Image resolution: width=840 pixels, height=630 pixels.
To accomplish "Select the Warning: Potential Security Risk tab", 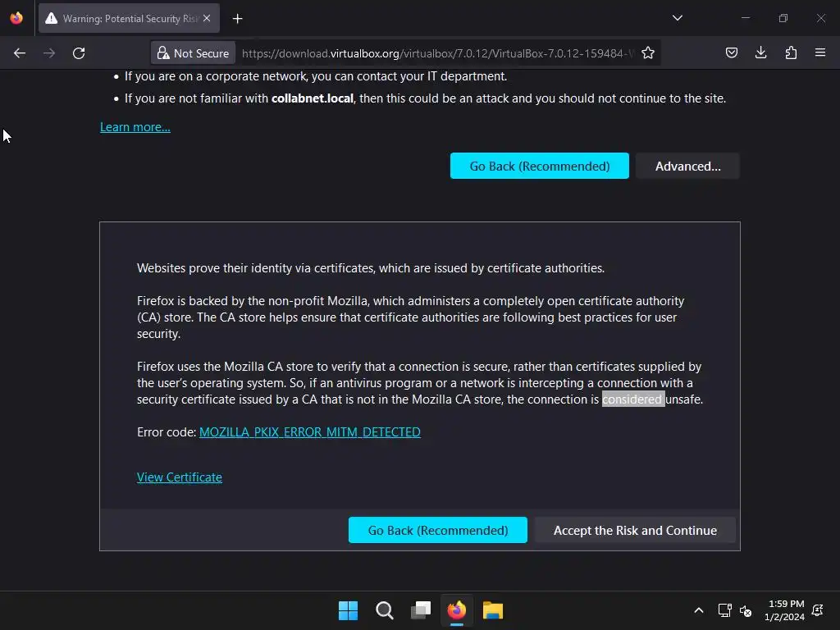I will [x=129, y=18].
